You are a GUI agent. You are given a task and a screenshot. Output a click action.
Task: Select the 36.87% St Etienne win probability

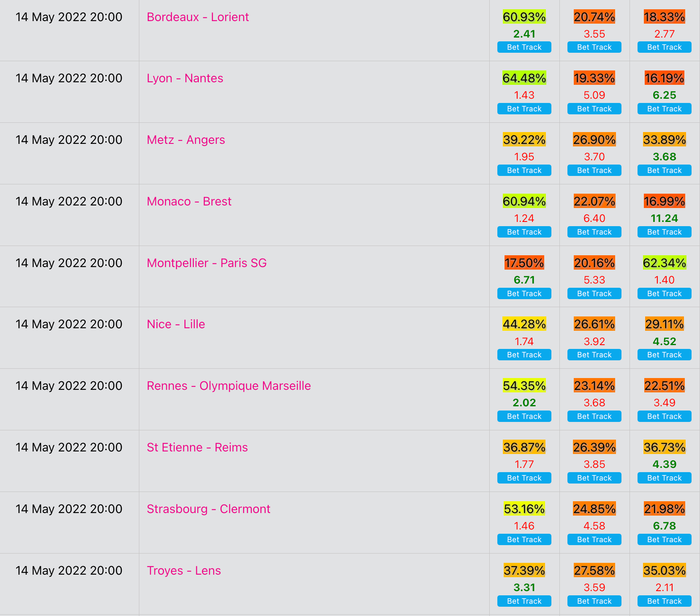(524, 447)
